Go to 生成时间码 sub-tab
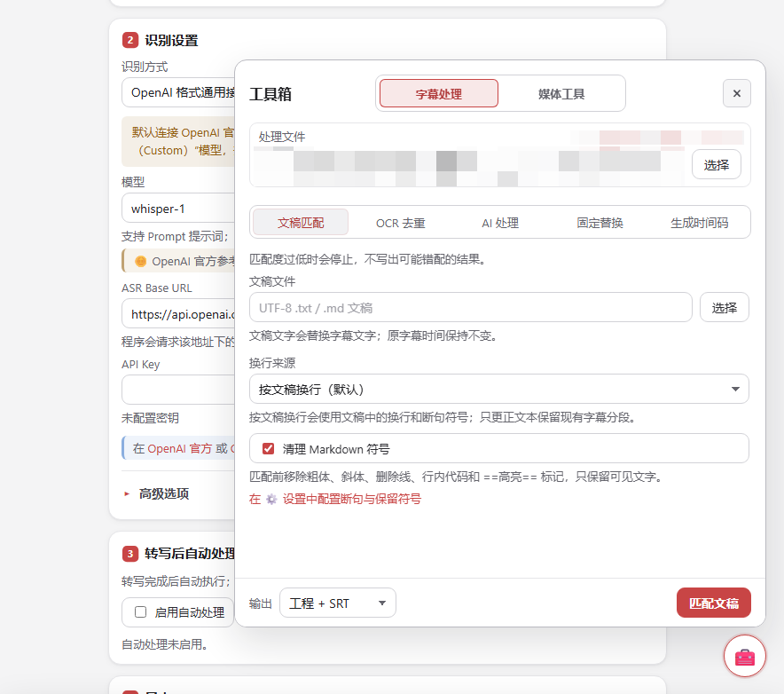This screenshot has width=784, height=694. click(x=699, y=223)
